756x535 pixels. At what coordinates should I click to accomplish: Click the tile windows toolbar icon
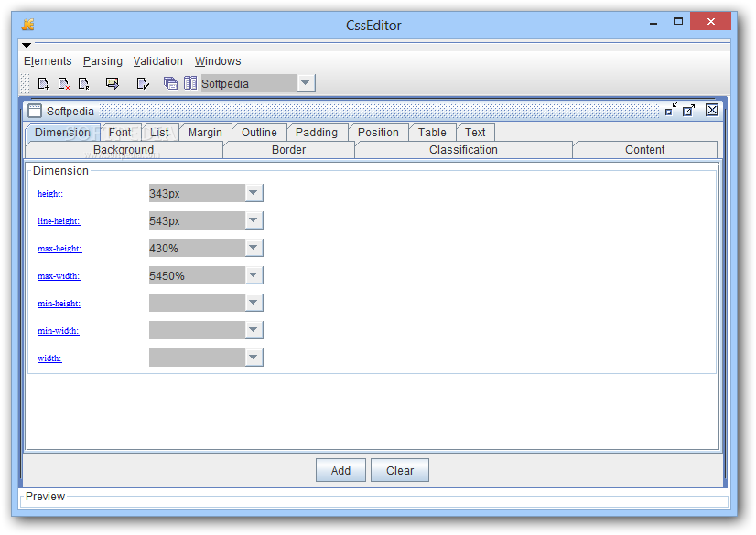point(190,83)
